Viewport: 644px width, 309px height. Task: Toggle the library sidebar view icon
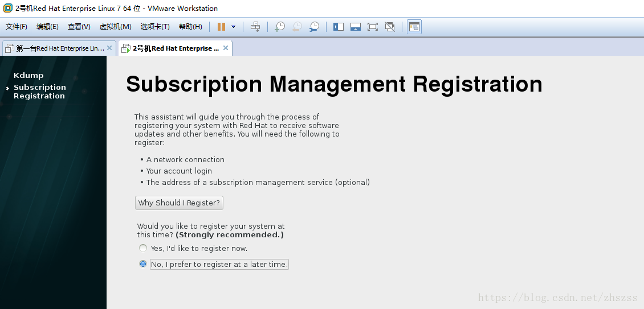(339, 27)
